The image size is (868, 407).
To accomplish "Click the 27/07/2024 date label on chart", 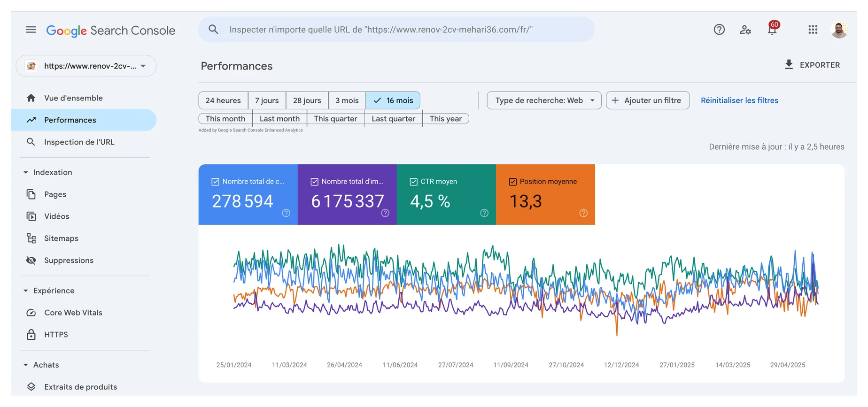I will coord(456,365).
